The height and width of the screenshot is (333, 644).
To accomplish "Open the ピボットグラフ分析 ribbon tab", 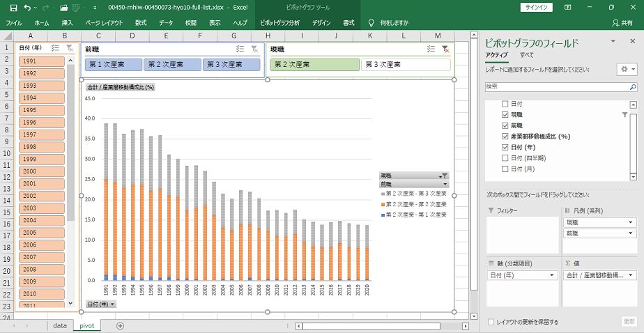I will [x=279, y=23].
